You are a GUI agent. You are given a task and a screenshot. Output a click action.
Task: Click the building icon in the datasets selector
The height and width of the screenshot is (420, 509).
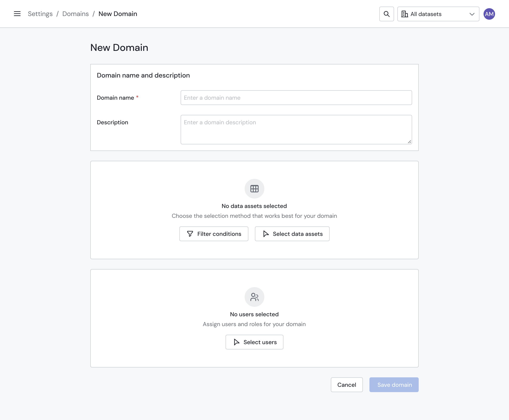point(404,14)
